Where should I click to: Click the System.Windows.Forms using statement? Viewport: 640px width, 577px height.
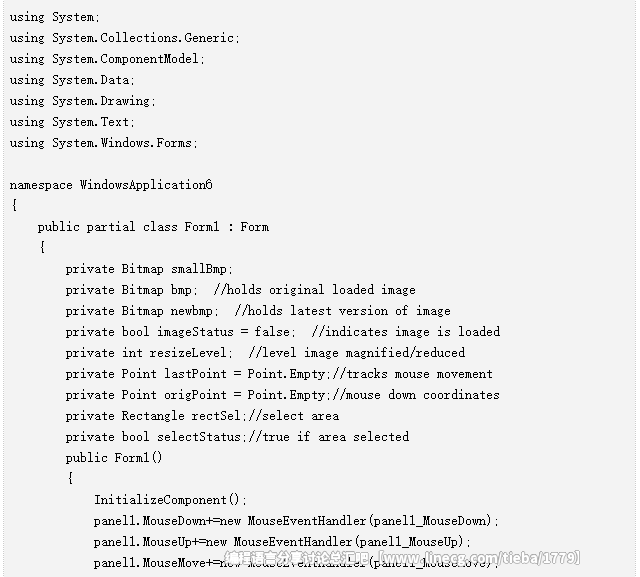click(104, 143)
